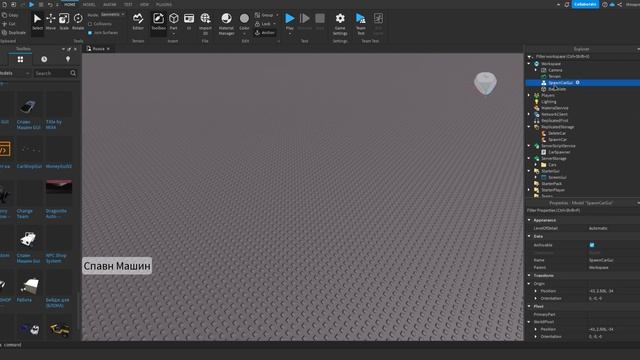Open the Toolbox recent clock tab
This screenshot has width=640, height=360.
pyautogui.click(x=44, y=60)
